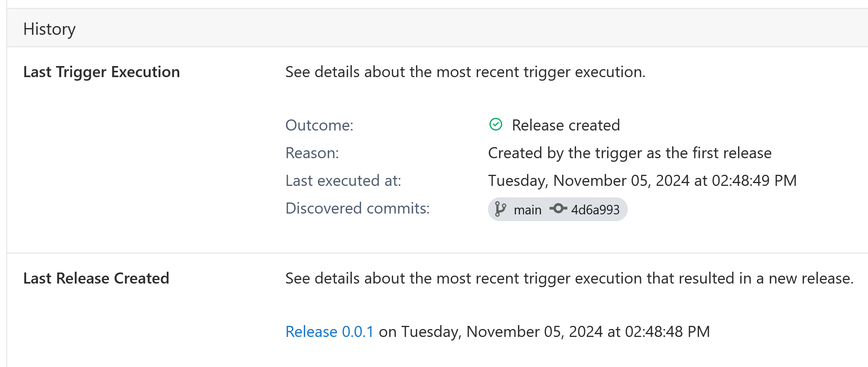Click the Reason label
Screen dimensions: 868x367
312,153
